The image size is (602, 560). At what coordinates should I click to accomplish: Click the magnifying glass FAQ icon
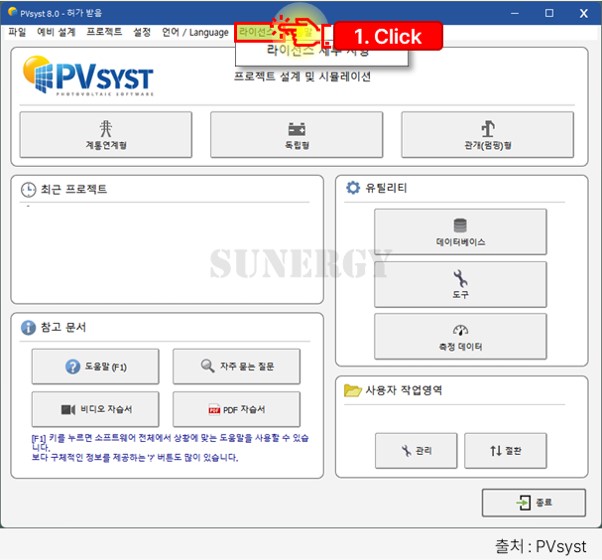208,365
